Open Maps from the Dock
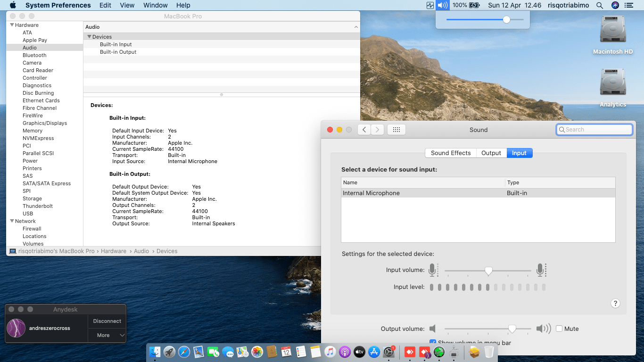Viewport: 644px width, 362px height. 242,352
